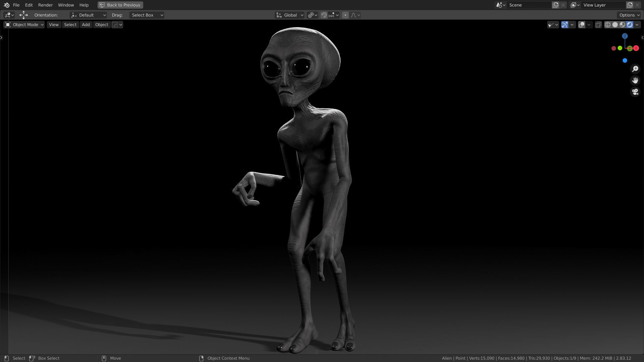The height and width of the screenshot is (362, 644).
Task: Click the zoom magnifier viewport icon
Action: pyautogui.click(x=635, y=69)
